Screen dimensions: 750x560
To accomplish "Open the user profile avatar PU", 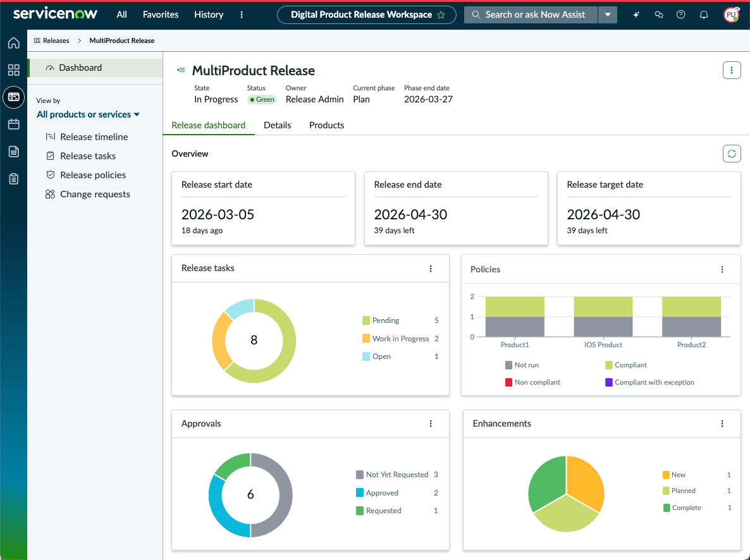I will coord(731,15).
